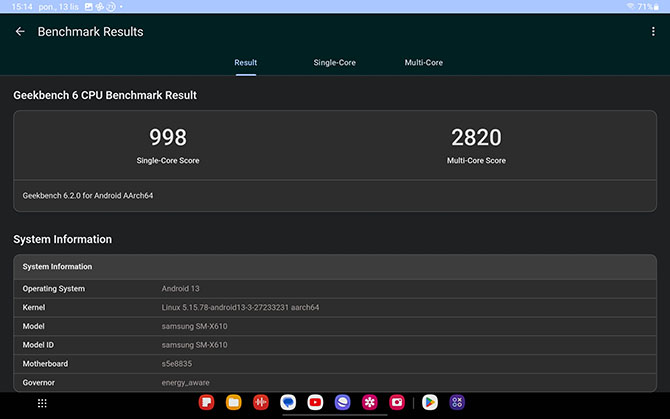This screenshot has width=670, height=419.
Task: Select the Model ID value 'samsung SM-X610'
Action: 194,345
